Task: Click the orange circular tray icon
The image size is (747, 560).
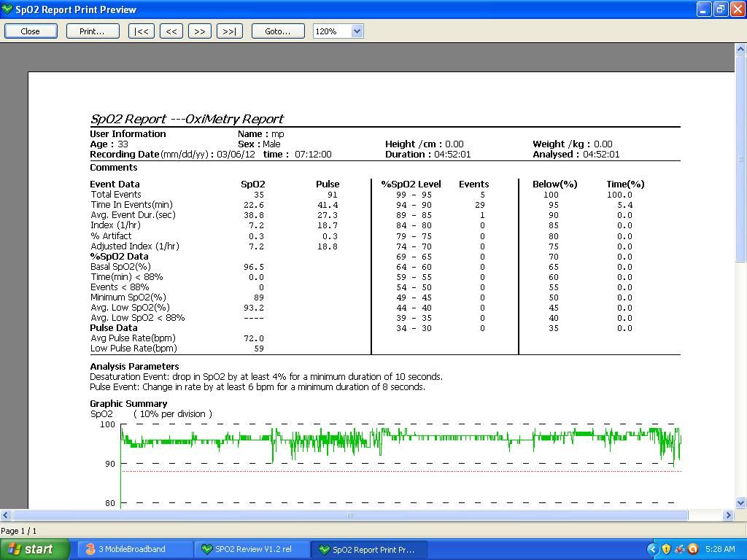Action: pos(693,549)
